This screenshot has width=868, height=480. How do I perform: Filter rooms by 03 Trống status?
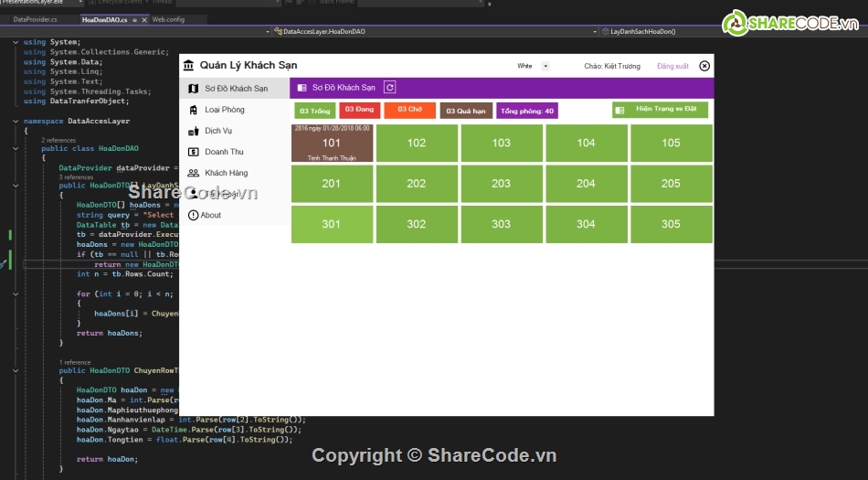coord(314,111)
